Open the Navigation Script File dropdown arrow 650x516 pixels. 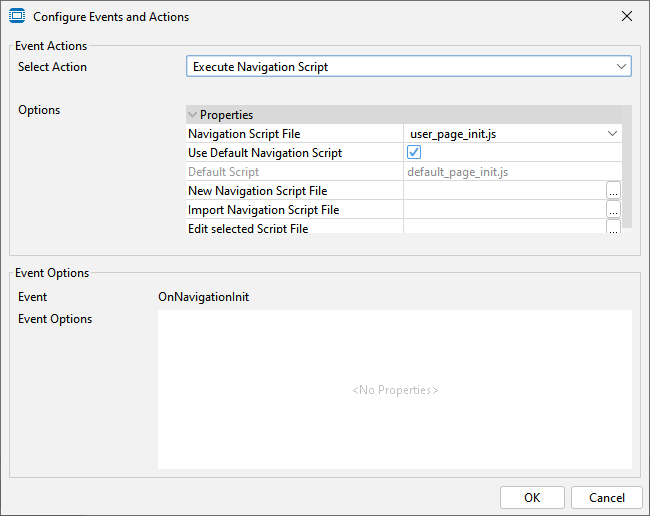[x=612, y=134]
